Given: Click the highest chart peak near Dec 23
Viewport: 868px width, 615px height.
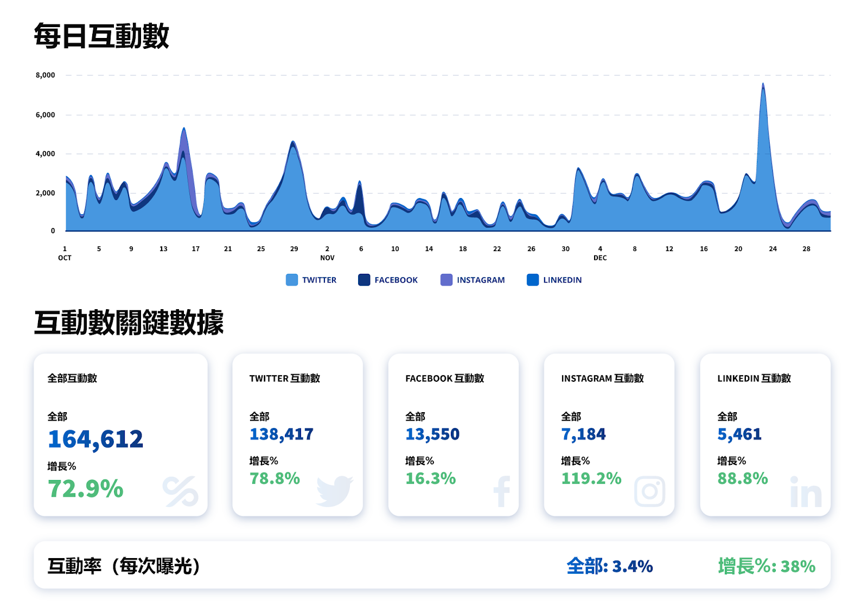Looking at the screenshot, I should click(x=763, y=85).
